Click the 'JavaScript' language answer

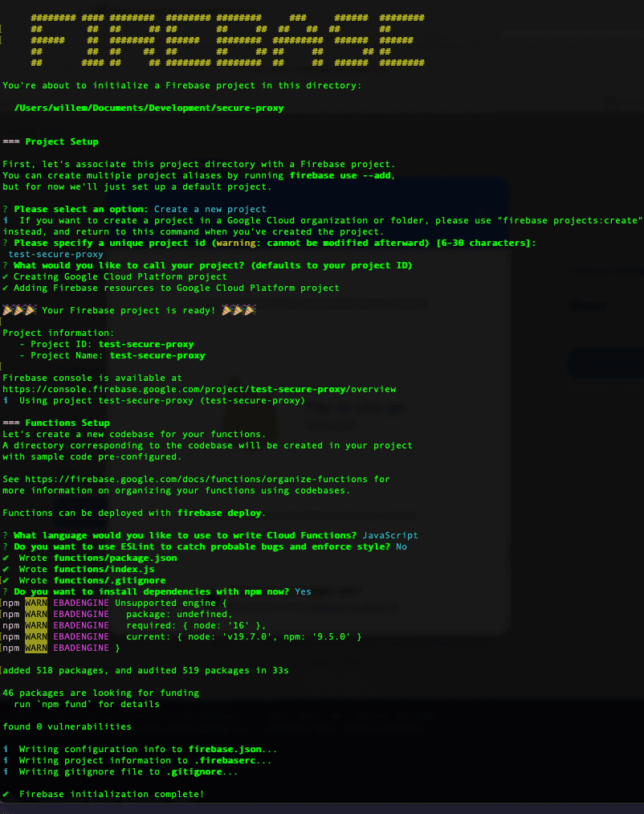pyautogui.click(x=390, y=535)
